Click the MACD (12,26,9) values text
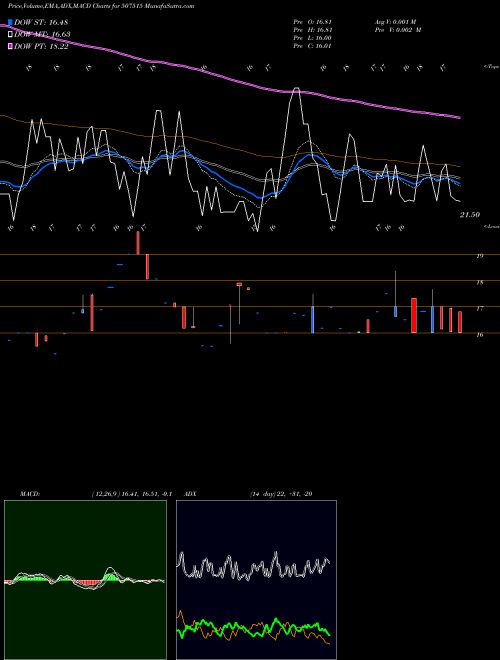Image resolution: width=500 pixels, height=660 pixels. pos(131,494)
